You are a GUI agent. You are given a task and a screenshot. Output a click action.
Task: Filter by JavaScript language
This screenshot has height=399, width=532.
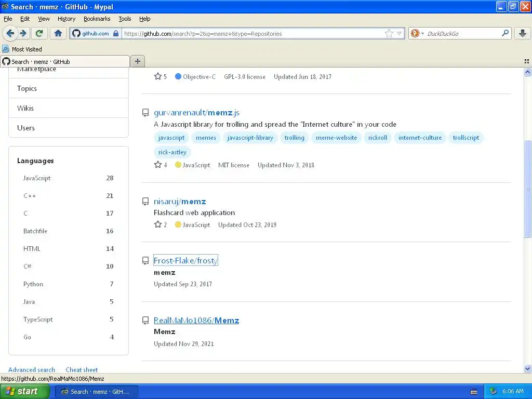(x=68, y=178)
